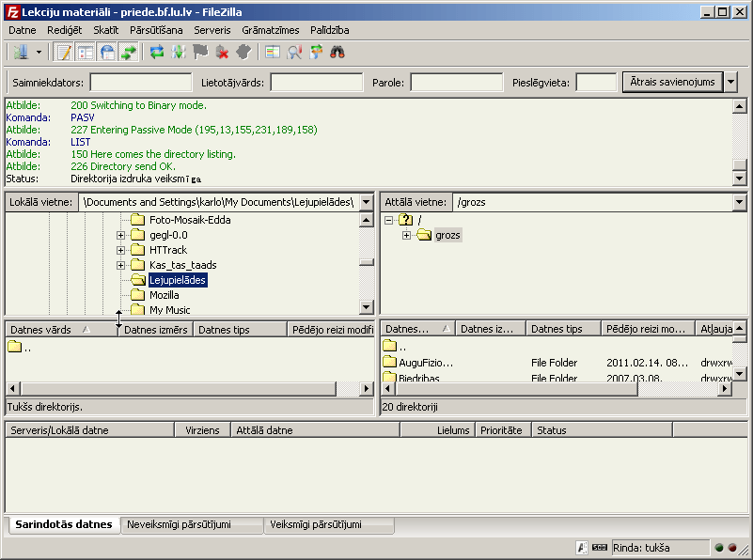The image size is (753, 560).
Task: Toggle transfer queue display icon
Action: coord(129,52)
